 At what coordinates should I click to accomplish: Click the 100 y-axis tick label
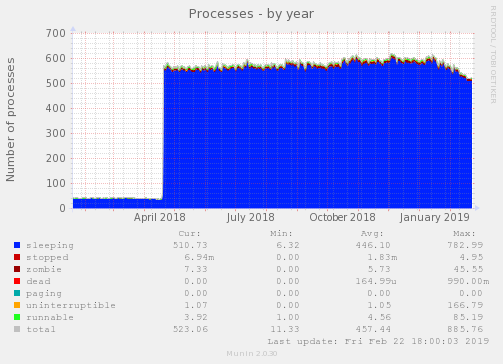point(56,183)
